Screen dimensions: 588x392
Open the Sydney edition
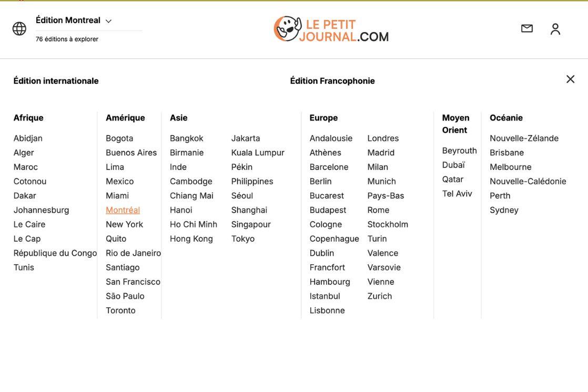click(504, 210)
